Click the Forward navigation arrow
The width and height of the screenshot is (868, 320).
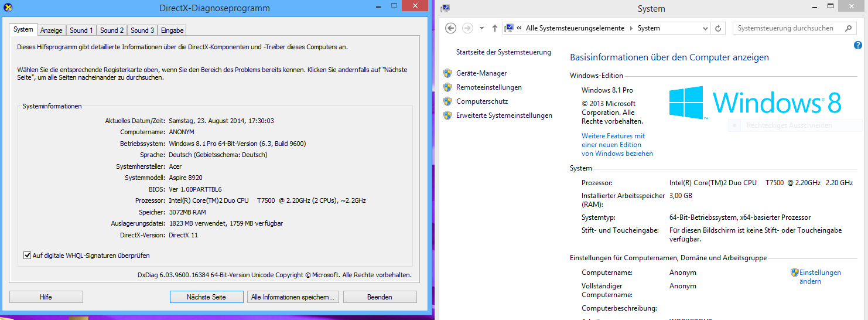coord(467,28)
